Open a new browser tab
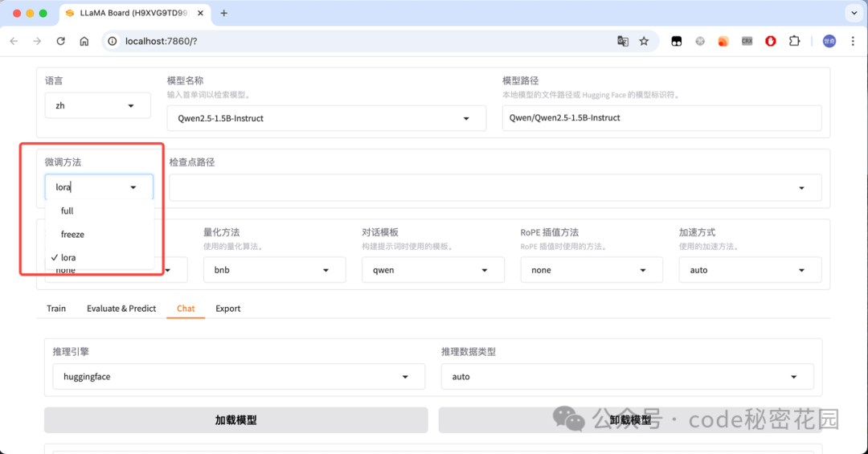Image resolution: width=868 pixels, height=454 pixels. [x=223, y=13]
